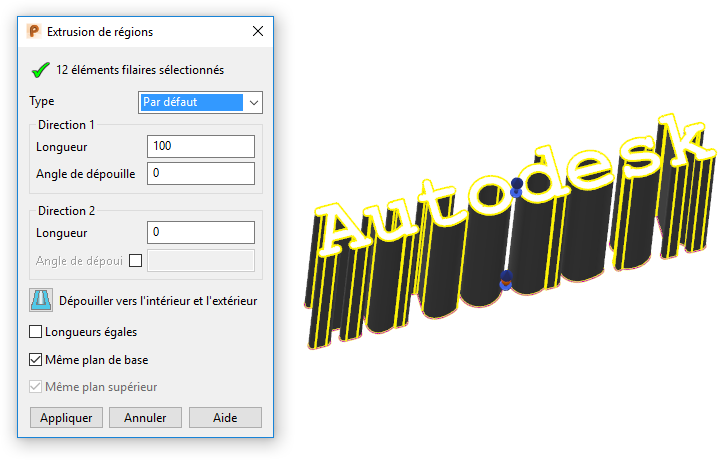
Task: Enable the Direction 2 Angle de dépouille checkbox
Action: [x=135, y=261]
